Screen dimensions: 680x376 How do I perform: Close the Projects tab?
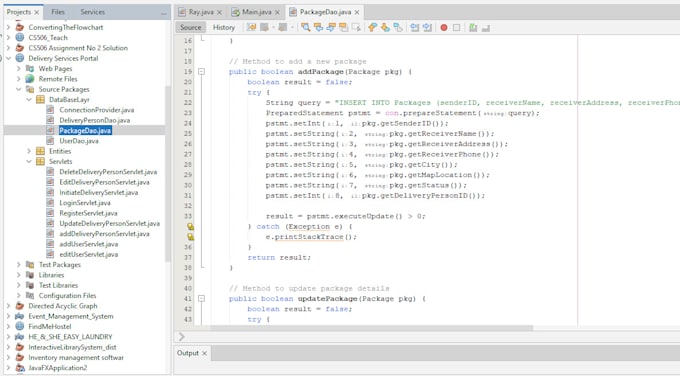[x=36, y=12]
